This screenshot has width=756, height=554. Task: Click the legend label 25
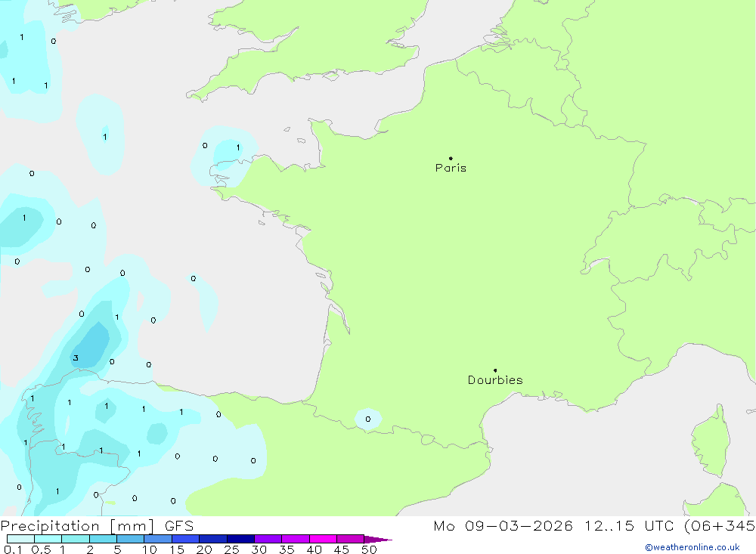(231, 549)
